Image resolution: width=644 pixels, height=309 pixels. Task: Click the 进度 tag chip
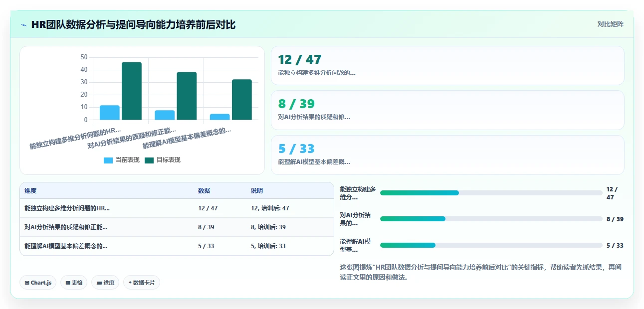click(105, 283)
